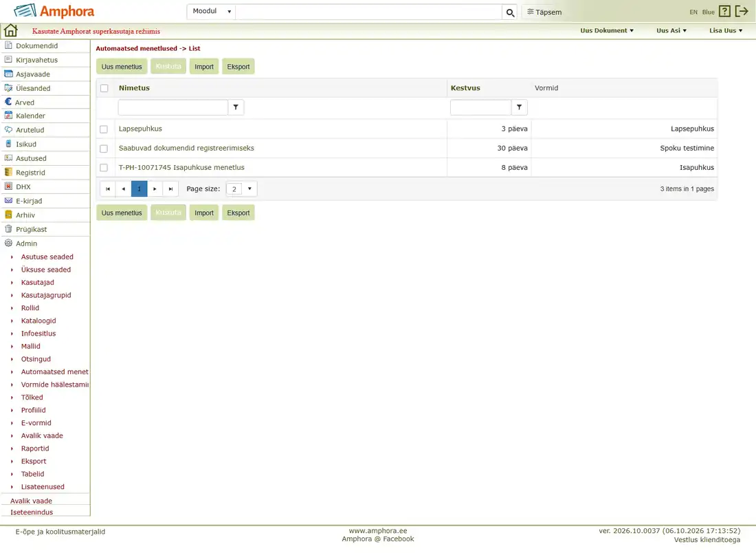Tick the select-all checkbox in table header
The image size is (756, 553).
click(x=104, y=88)
